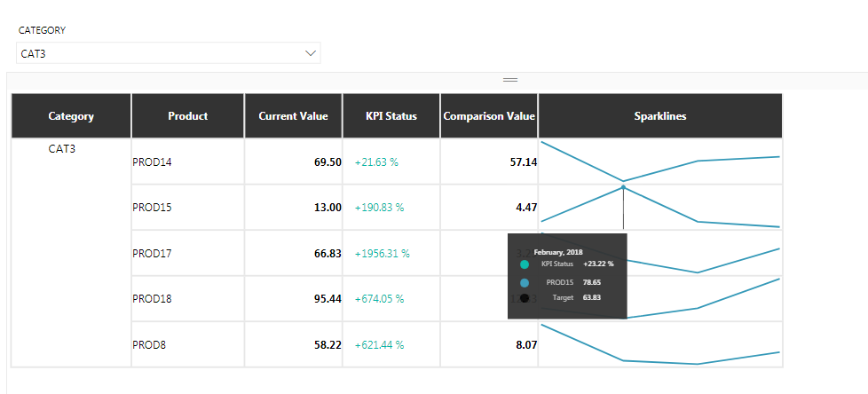
Task: Click KPI status +190.83 %
Action: click(379, 208)
